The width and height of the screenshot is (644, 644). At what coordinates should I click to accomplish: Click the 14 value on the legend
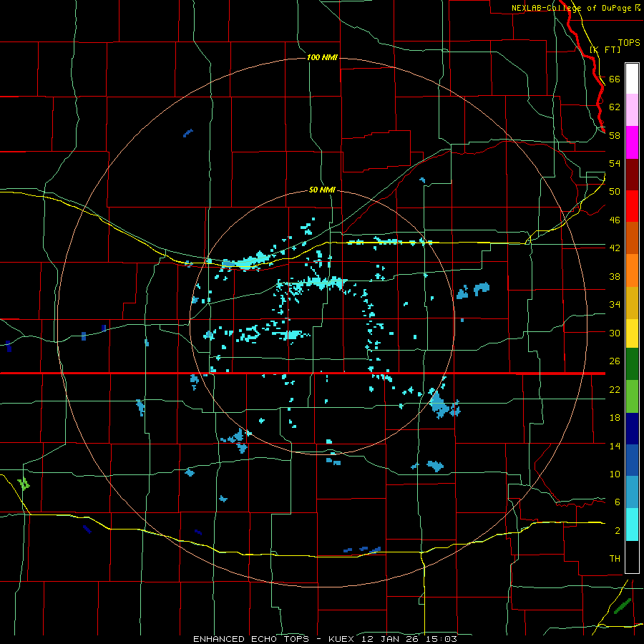click(615, 446)
